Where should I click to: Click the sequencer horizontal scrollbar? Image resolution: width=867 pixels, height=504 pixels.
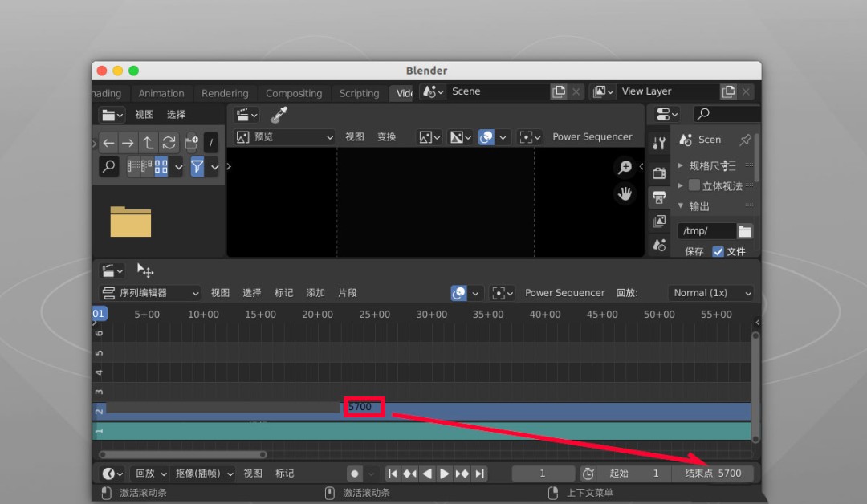pyautogui.click(x=185, y=454)
